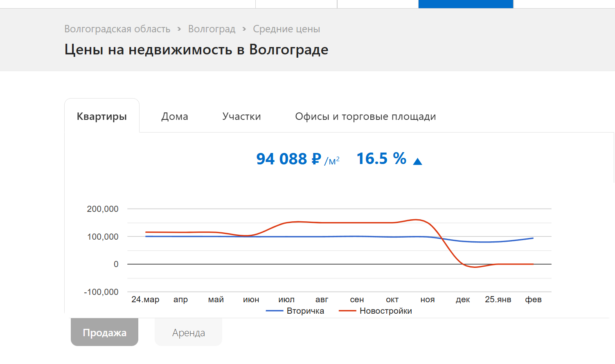Open the Дома tab

[175, 117]
